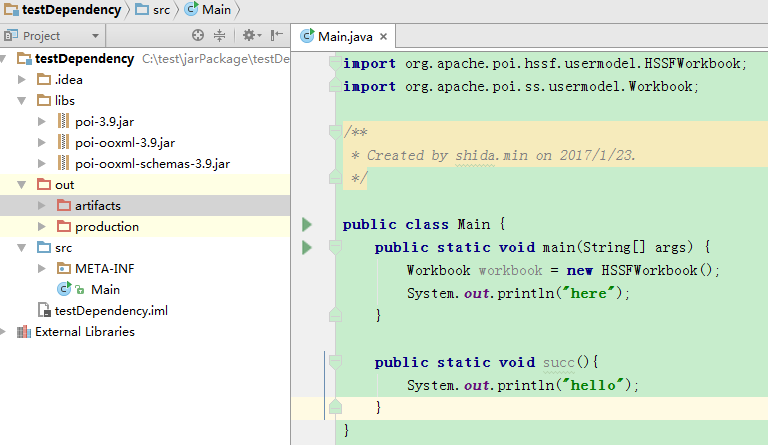Image resolution: width=768 pixels, height=445 pixels.
Task: Hide the Project tool window
Action: tap(277, 35)
